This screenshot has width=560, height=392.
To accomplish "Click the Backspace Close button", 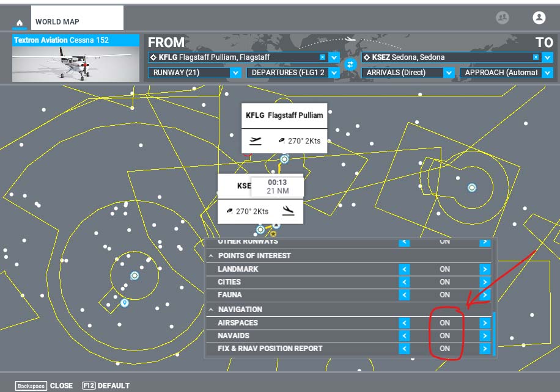I will tap(44, 385).
